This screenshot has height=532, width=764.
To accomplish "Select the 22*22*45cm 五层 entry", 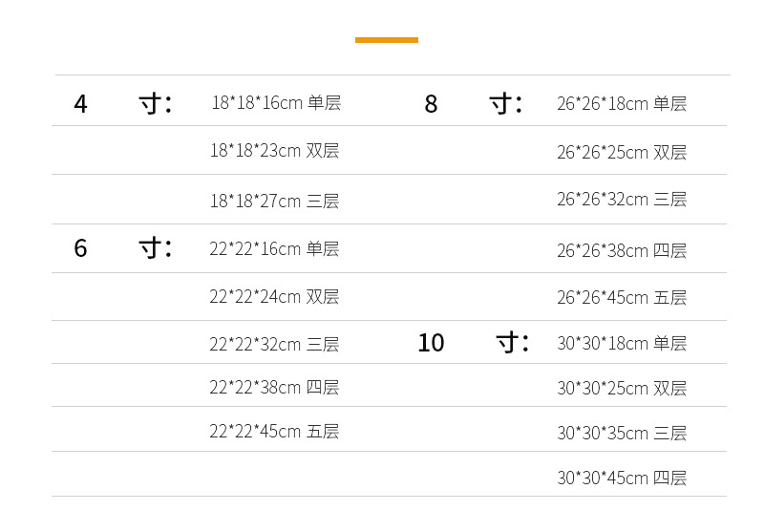I will [x=275, y=431].
